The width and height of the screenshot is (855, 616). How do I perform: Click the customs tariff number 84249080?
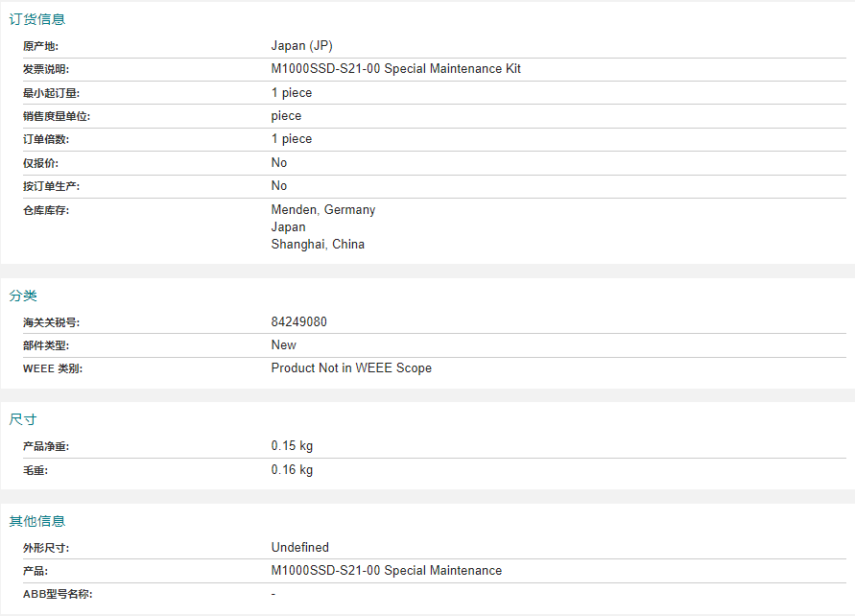(298, 321)
